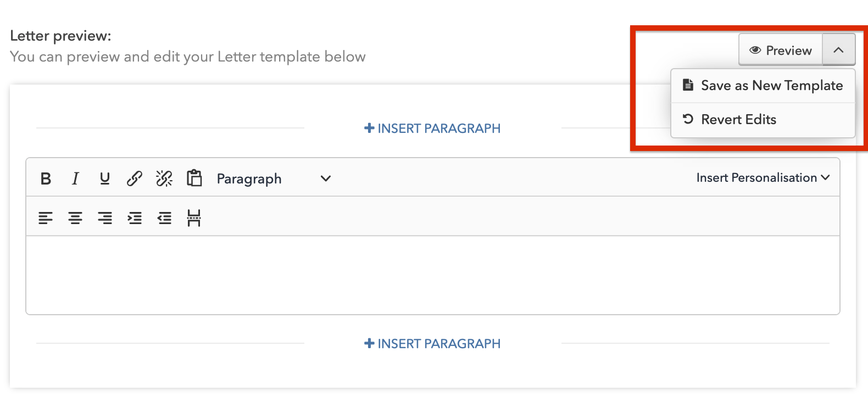Screen dimensions: 868x402
Task: Decrease paragraph indent
Action: [x=164, y=218]
